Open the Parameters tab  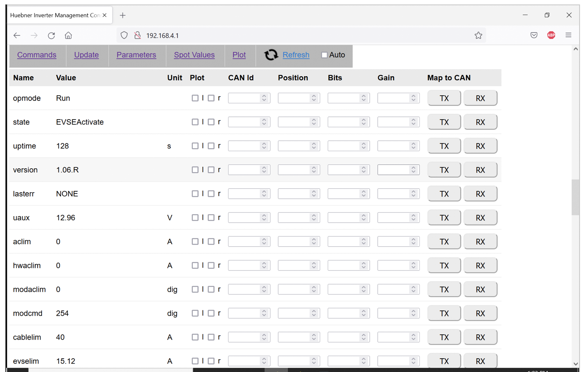(x=136, y=55)
